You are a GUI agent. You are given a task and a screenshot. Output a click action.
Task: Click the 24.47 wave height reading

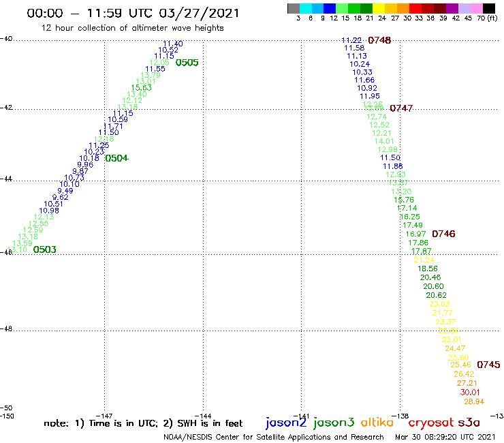(455, 348)
